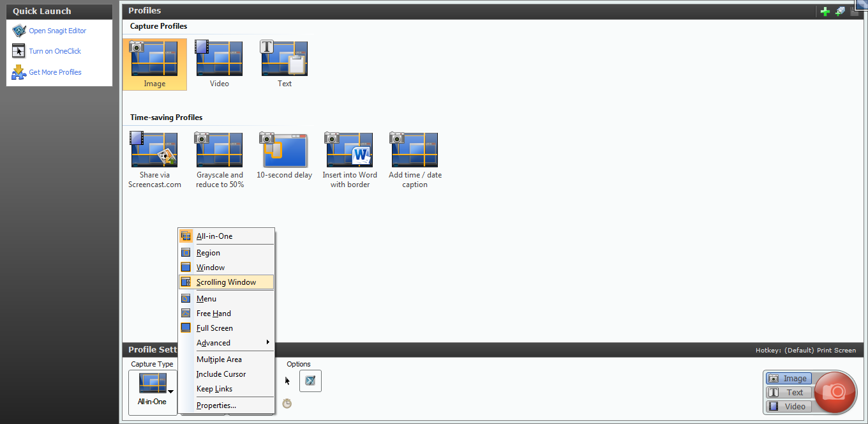This screenshot has height=424, width=868.
Task: Choose Scrolling Window from the menu
Action: click(x=226, y=282)
